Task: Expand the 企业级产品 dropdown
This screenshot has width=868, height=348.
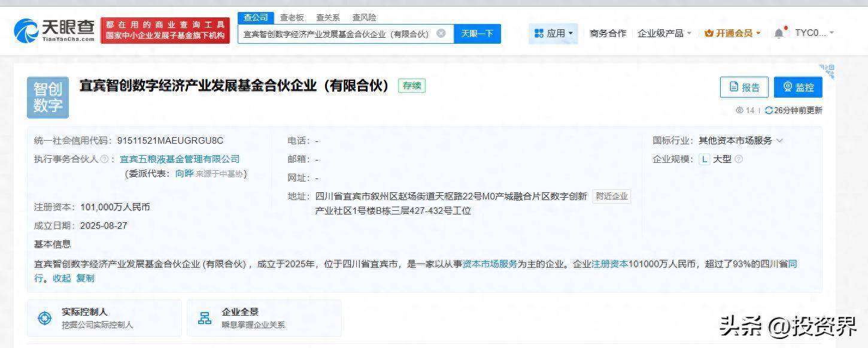Action: point(664,34)
